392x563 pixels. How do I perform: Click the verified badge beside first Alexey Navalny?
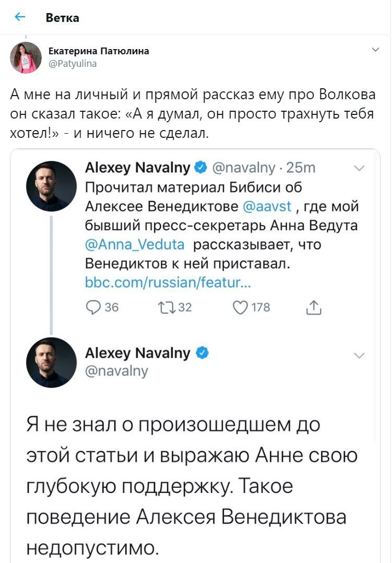200,168
